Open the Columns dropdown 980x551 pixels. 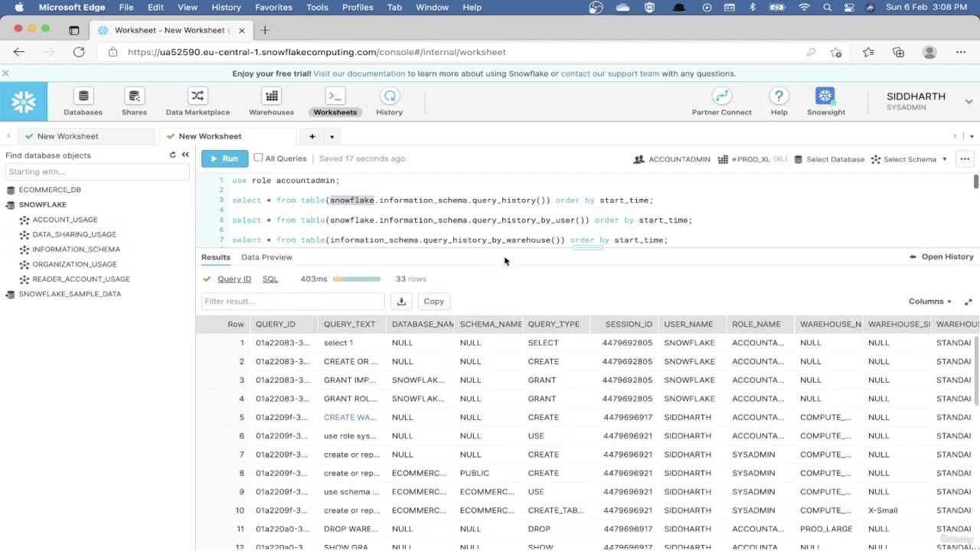930,302
